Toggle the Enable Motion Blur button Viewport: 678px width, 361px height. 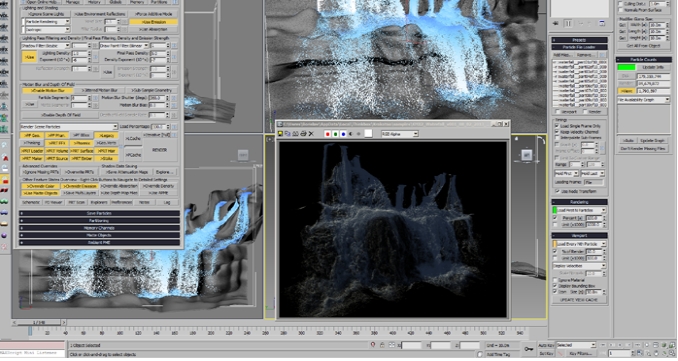[49, 90]
